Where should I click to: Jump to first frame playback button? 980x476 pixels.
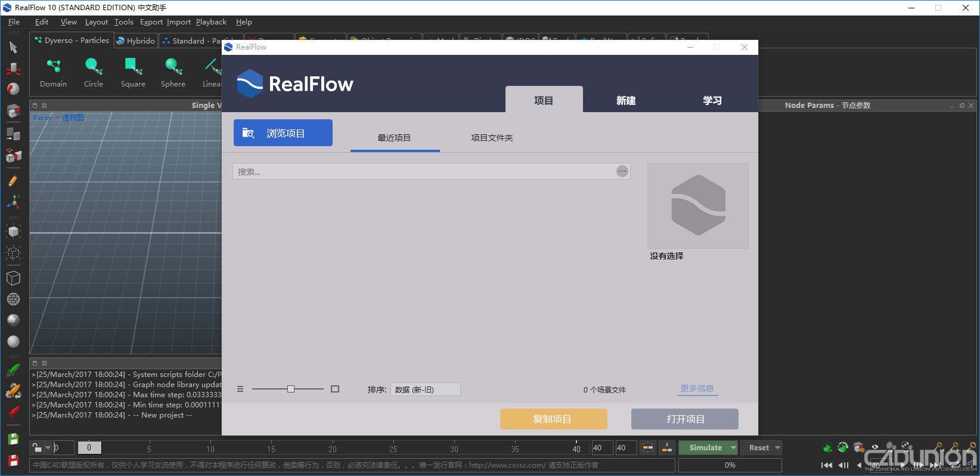pos(827,465)
